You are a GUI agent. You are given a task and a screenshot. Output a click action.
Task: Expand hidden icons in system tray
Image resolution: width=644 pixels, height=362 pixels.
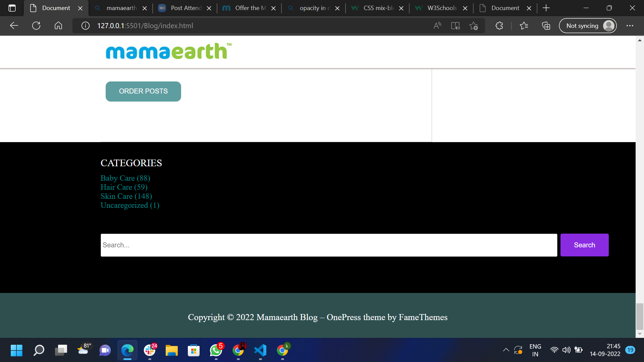pos(506,350)
